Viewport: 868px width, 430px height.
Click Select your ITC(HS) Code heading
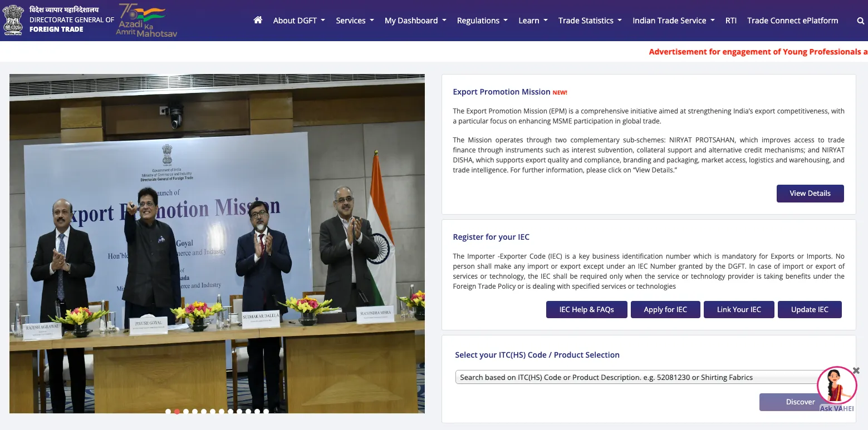click(x=537, y=355)
